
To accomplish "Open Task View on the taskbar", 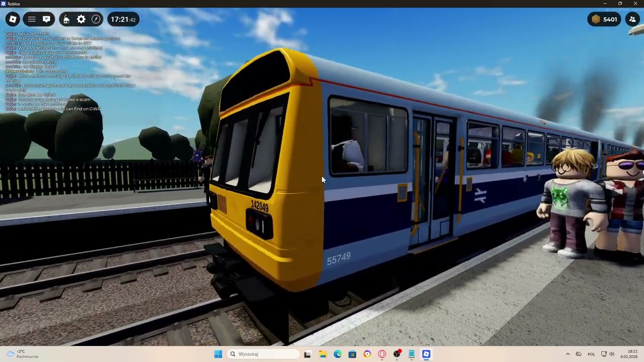I will tap(307, 354).
